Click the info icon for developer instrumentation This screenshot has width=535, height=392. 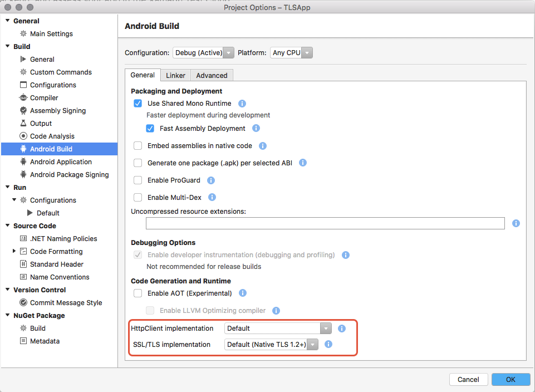346,255
